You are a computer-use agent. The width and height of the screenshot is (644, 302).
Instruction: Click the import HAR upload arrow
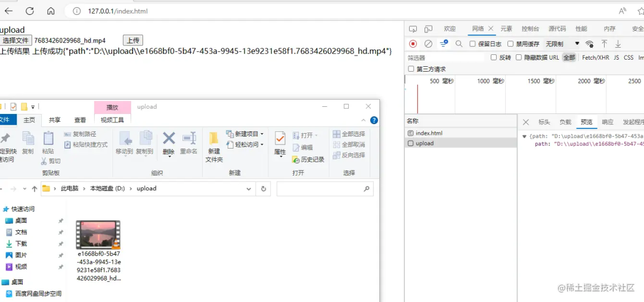(604, 44)
